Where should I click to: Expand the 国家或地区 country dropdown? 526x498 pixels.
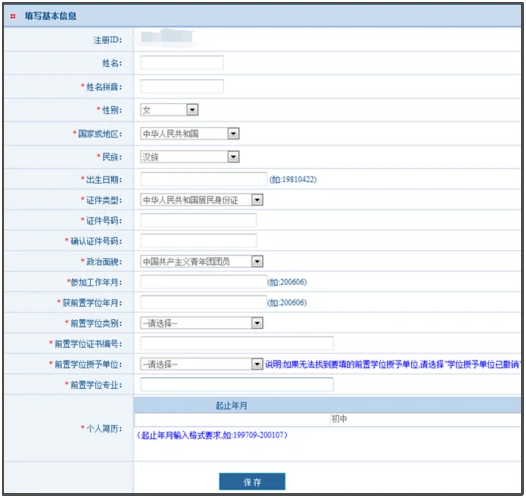coord(190,133)
